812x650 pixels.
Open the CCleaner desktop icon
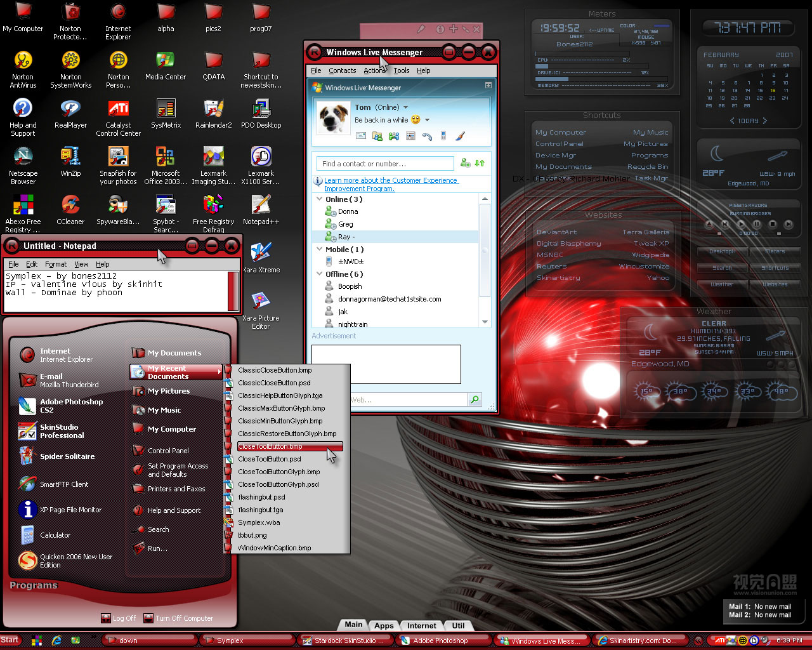click(x=70, y=210)
